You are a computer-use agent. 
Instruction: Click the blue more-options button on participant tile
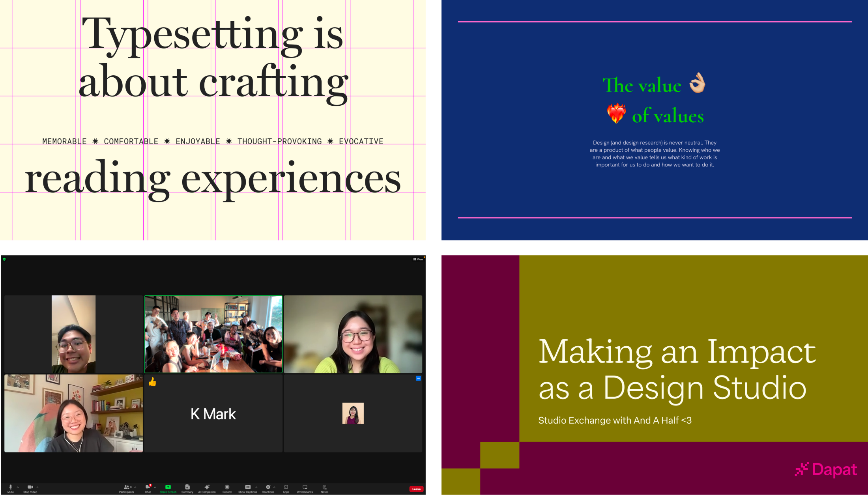(418, 378)
